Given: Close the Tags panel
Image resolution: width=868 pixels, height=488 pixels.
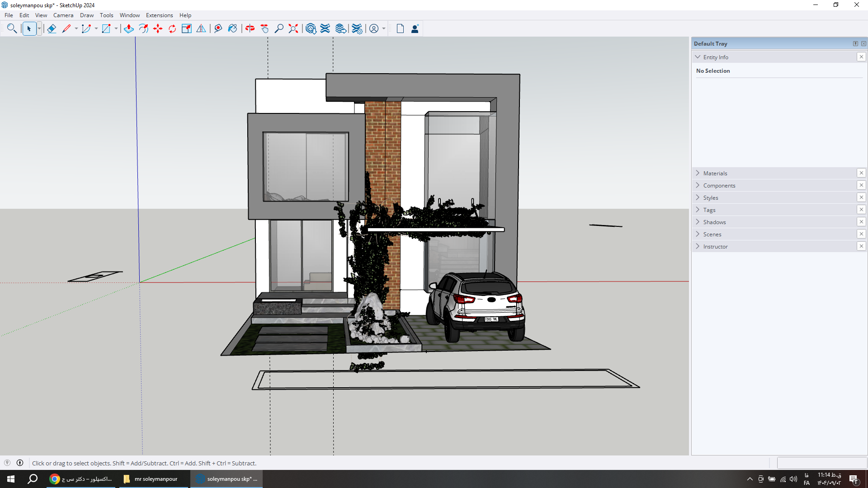Looking at the screenshot, I should [861, 210].
